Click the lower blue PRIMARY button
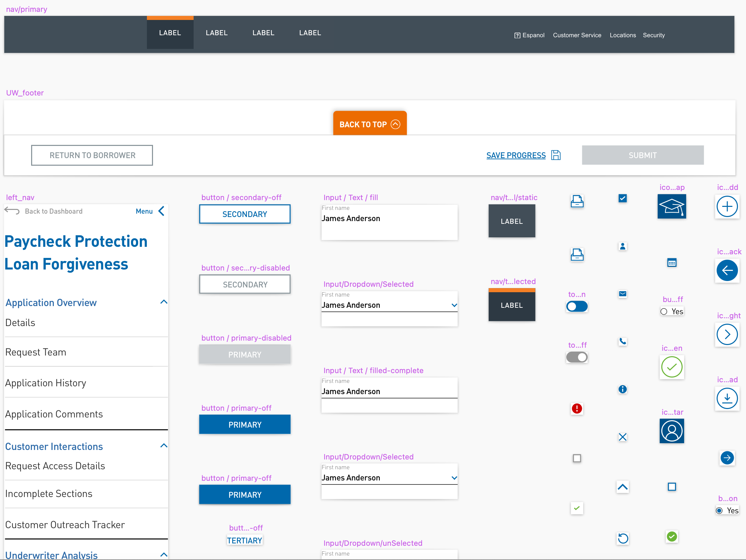The height and width of the screenshot is (560, 746). click(x=245, y=495)
